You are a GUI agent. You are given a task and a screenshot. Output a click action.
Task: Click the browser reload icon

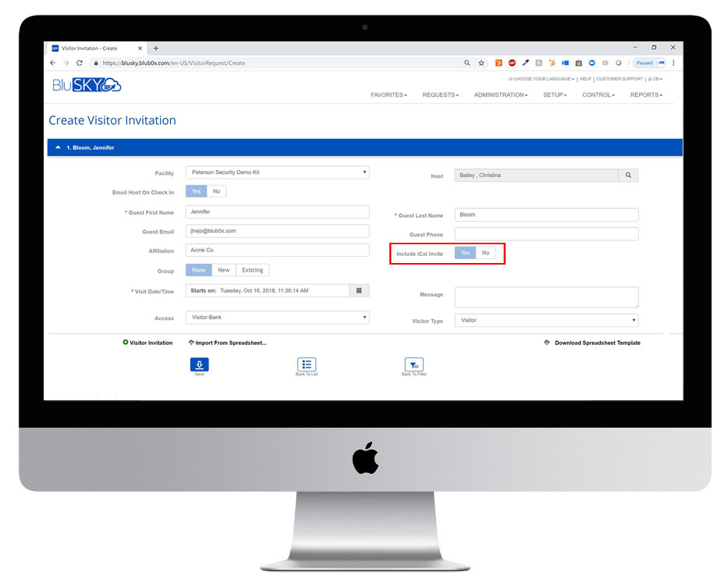coord(80,63)
